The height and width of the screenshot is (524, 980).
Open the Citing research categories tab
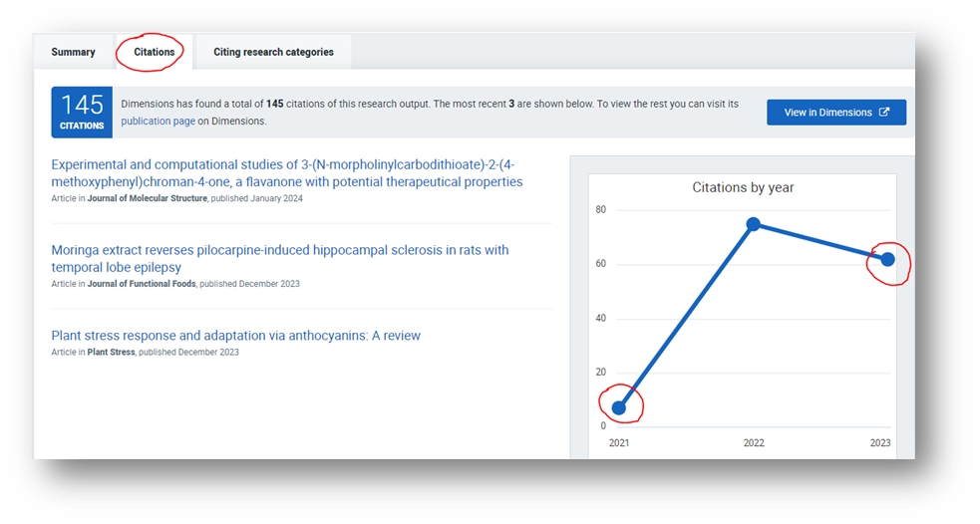coord(273,52)
